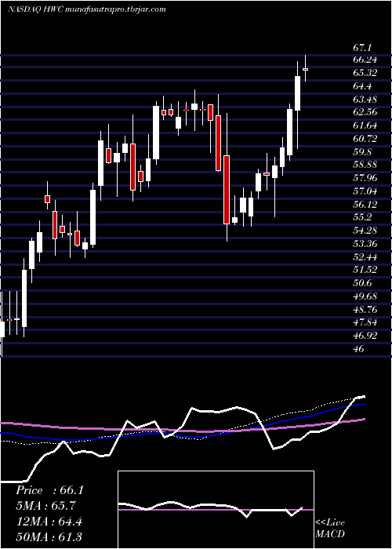
Task: Click the 12MA : 64.4 readout
Action: click(x=49, y=522)
